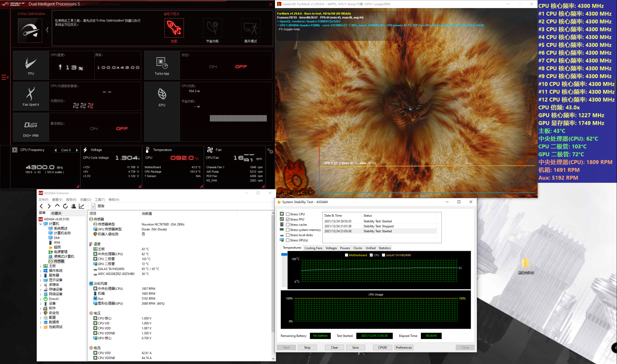Enable Stress CPU checkbox
This screenshot has height=364, width=617.
(x=288, y=214)
